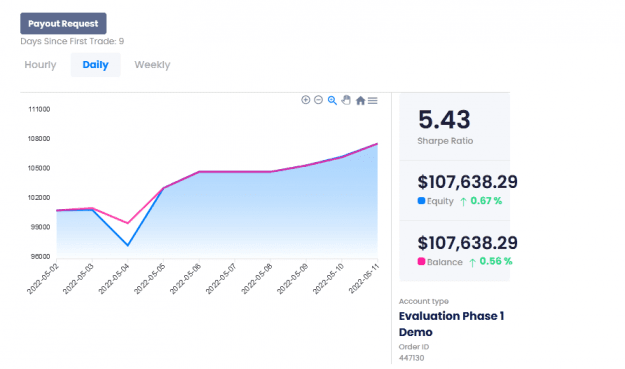
Task: Click the Equity amount $107,638.29
Action: coord(468,182)
